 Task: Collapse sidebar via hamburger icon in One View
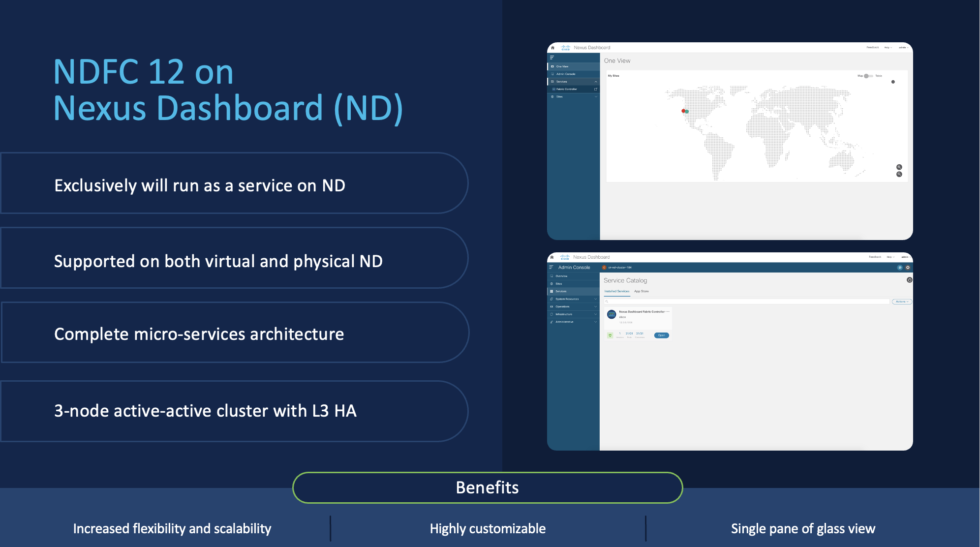(x=551, y=58)
